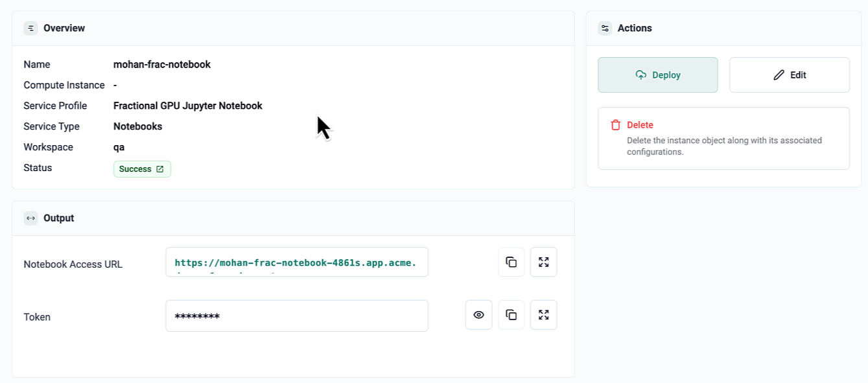Click the qa workspace value
This screenshot has width=868, height=383.
click(x=119, y=147)
